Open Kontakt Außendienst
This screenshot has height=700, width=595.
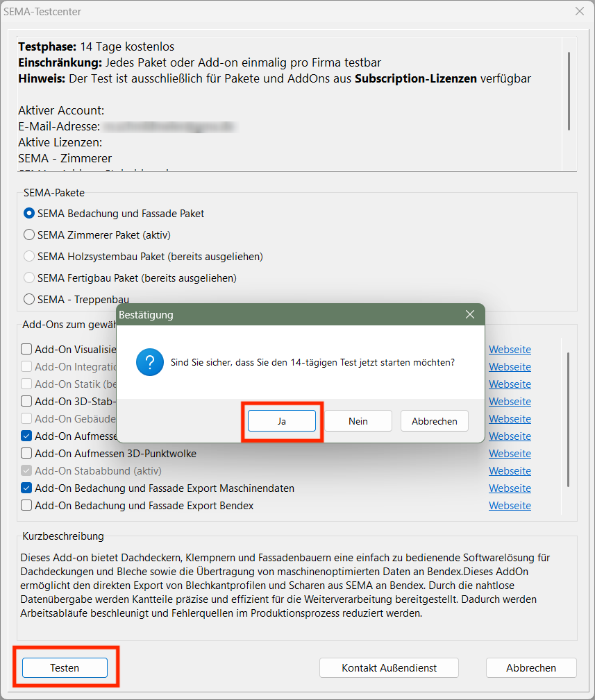tap(389, 668)
